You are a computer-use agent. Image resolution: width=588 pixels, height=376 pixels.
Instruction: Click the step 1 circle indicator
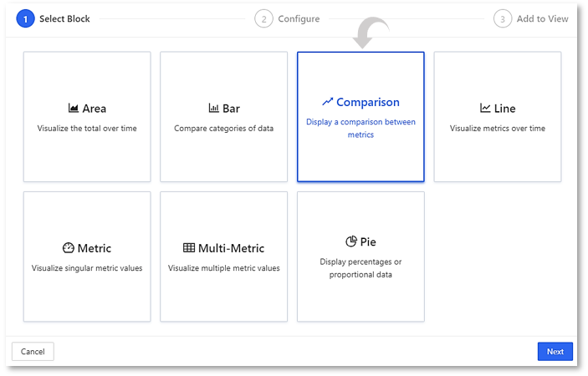point(26,18)
